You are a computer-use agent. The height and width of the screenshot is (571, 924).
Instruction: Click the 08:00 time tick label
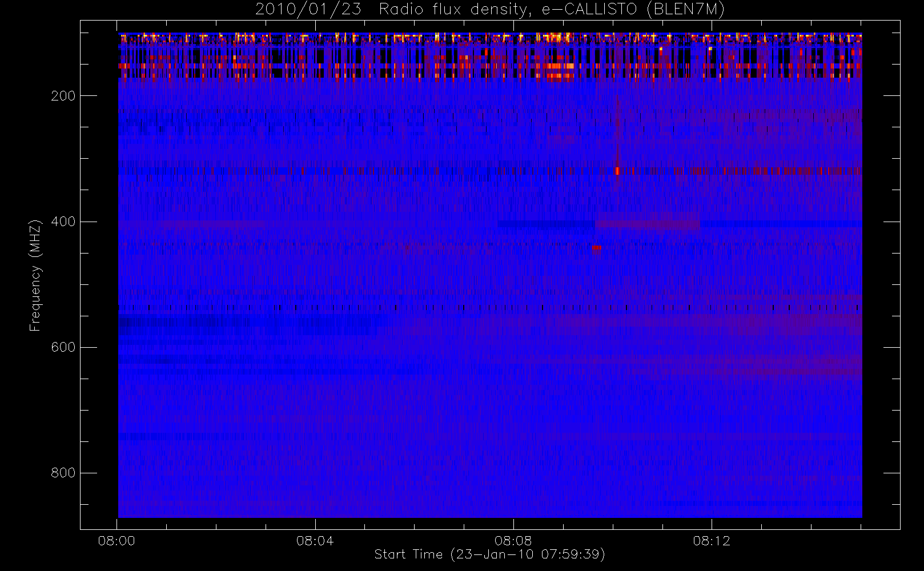coord(116,541)
